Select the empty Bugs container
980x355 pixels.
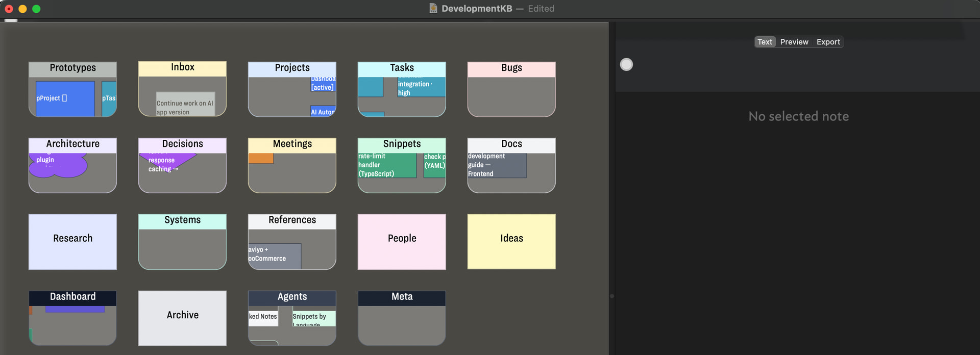click(x=511, y=97)
